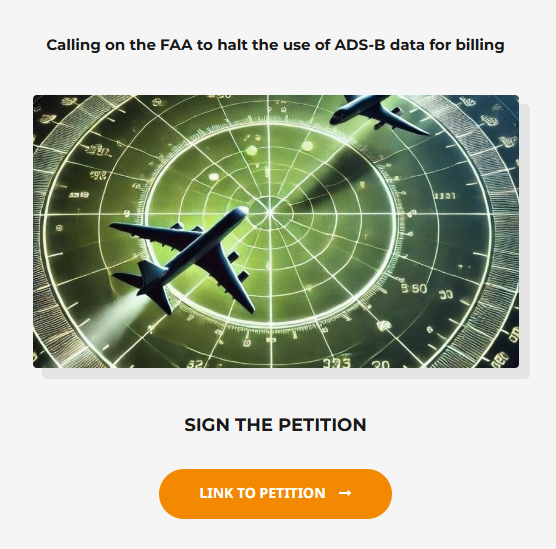
Task: Select the SIGN THE PETITION heading
Action: (x=275, y=425)
